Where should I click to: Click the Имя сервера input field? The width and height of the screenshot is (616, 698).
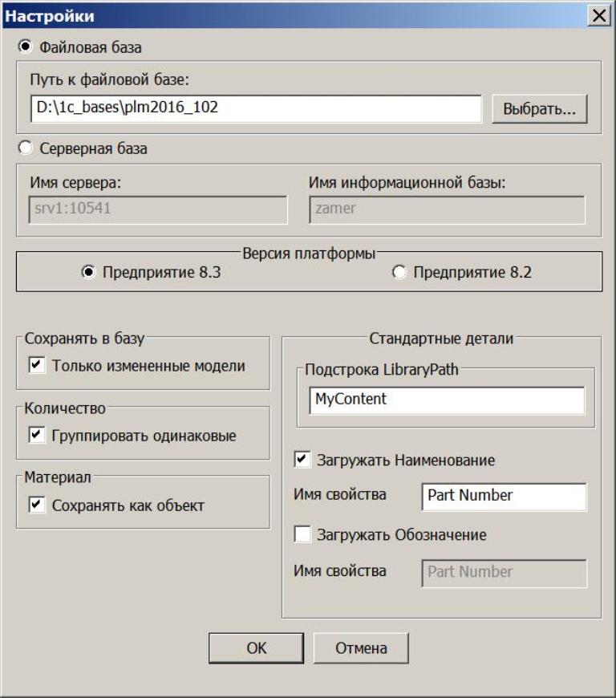(157, 210)
